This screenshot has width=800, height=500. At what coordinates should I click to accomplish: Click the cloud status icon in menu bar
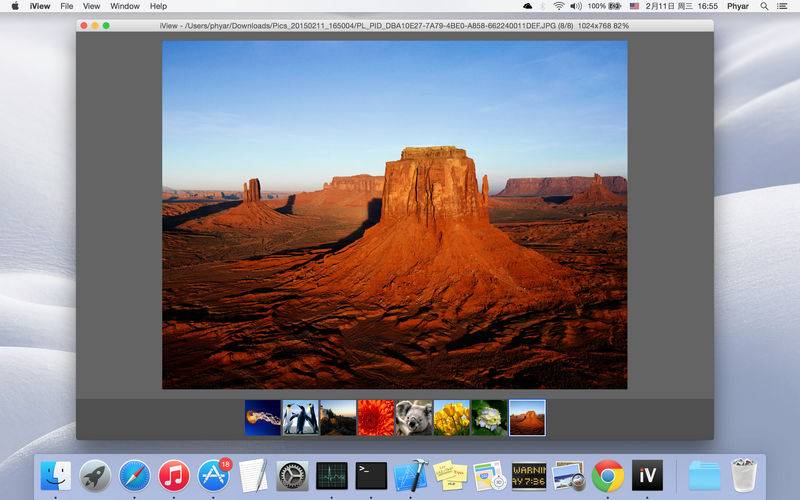528,6
